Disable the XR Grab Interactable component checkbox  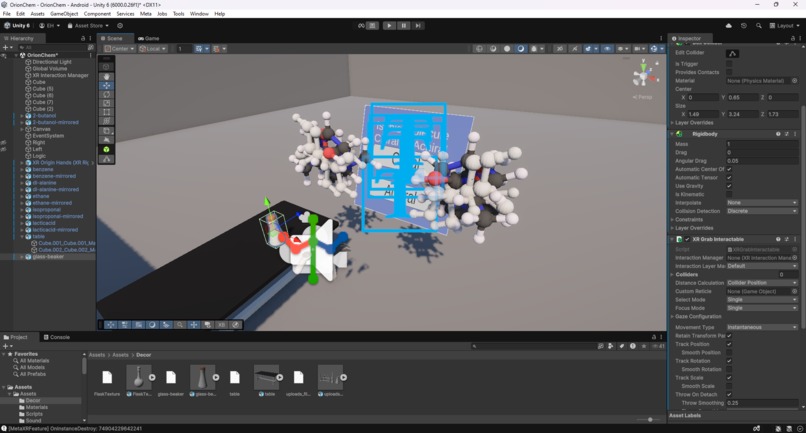[x=687, y=239]
